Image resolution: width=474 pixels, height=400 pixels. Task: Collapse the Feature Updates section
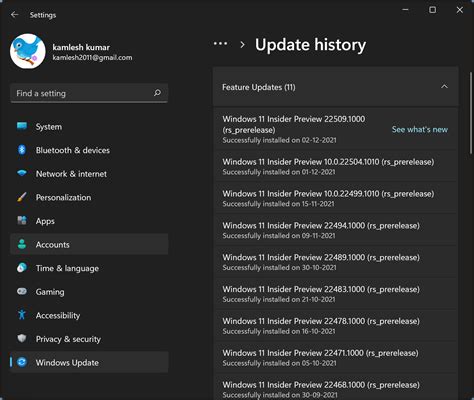[444, 87]
